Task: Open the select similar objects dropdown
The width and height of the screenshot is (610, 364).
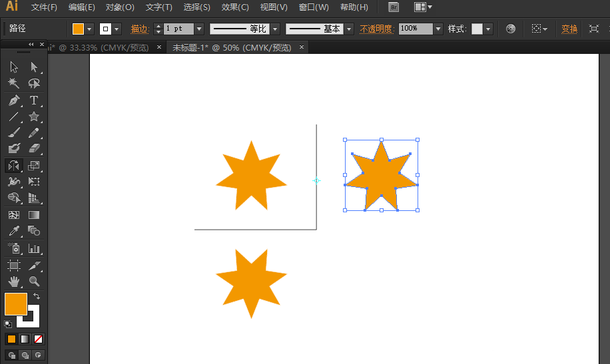Action: 539,29
